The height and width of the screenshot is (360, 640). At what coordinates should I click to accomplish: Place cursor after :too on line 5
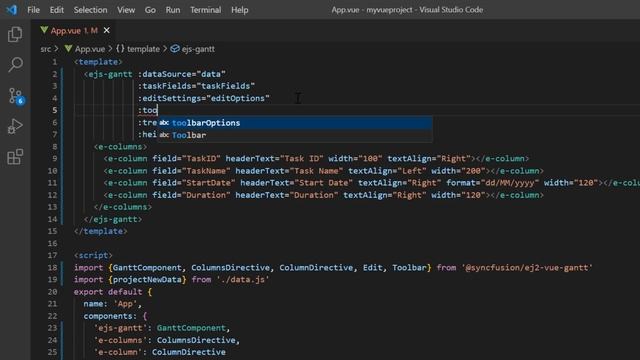[158, 110]
